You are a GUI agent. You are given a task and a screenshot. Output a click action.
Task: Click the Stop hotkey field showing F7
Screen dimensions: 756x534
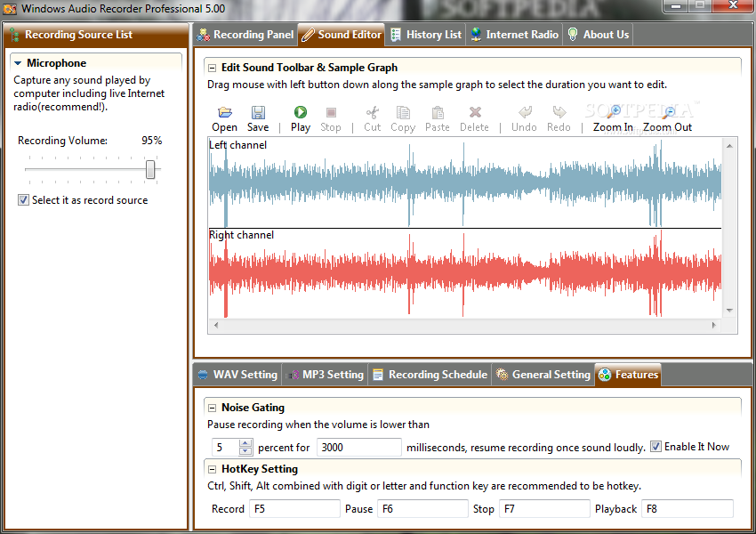pos(544,509)
